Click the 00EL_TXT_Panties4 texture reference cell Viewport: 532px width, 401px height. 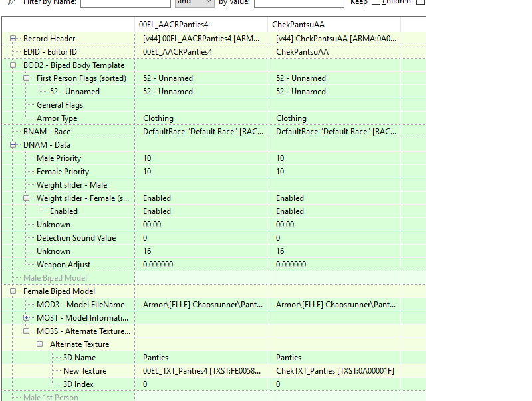point(201,371)
